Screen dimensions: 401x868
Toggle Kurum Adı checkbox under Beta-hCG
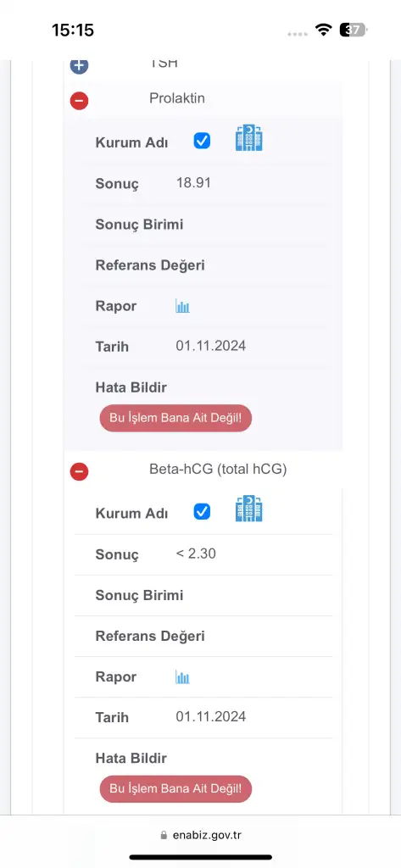point(202,511)
